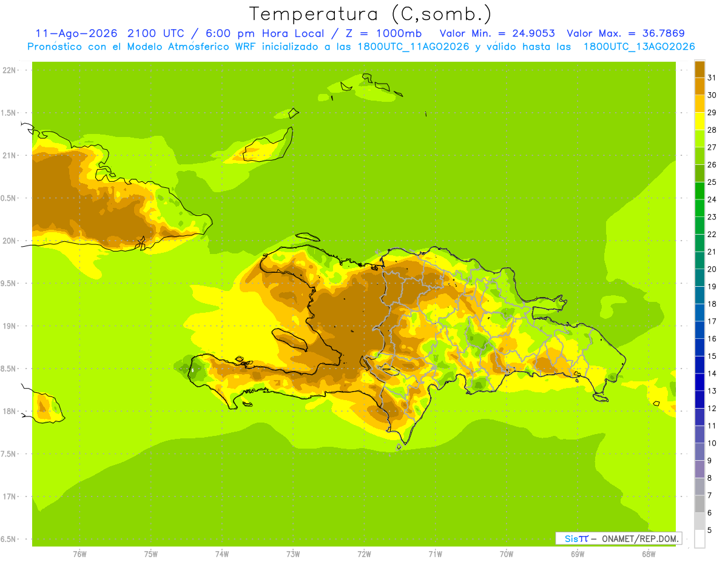728x562 pixels.
Task: Select the '11-Ago-2026' date text
Action: (x=77, y=33)
